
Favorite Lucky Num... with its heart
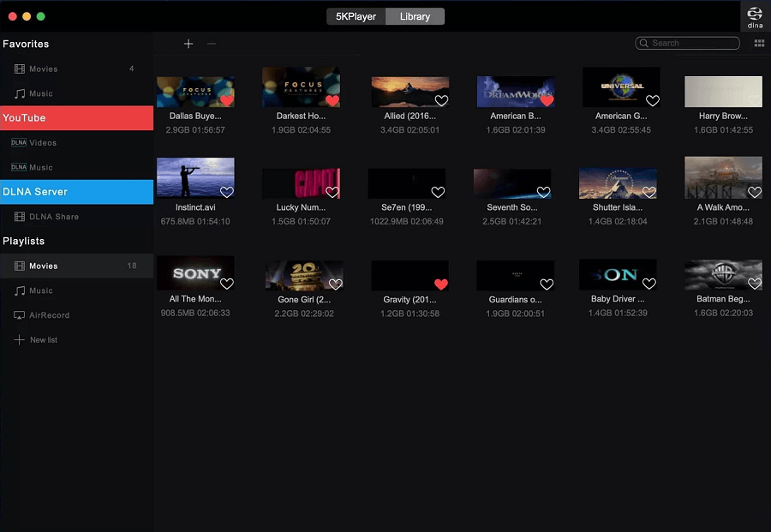click(x=332, y=192)
